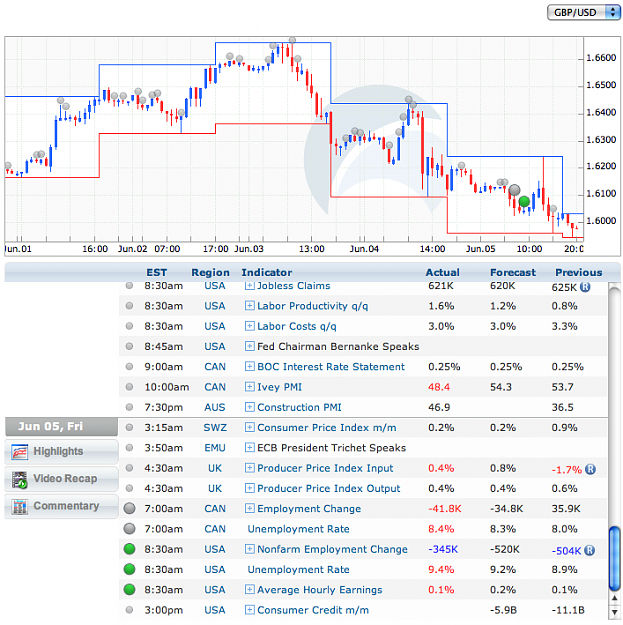This screenshot has width=623, height=625.
Task: Click plus icon beside Producer Price Index Input
Action: tap(250, 468)
